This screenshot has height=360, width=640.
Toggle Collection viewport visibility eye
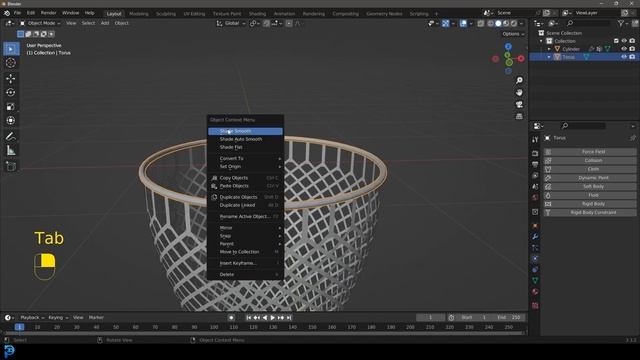624,41
